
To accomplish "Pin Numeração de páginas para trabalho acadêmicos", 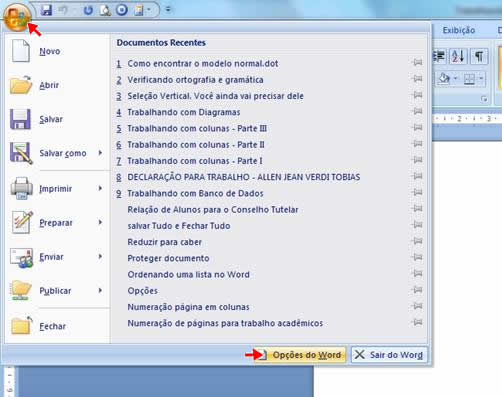I will point(417,322).
